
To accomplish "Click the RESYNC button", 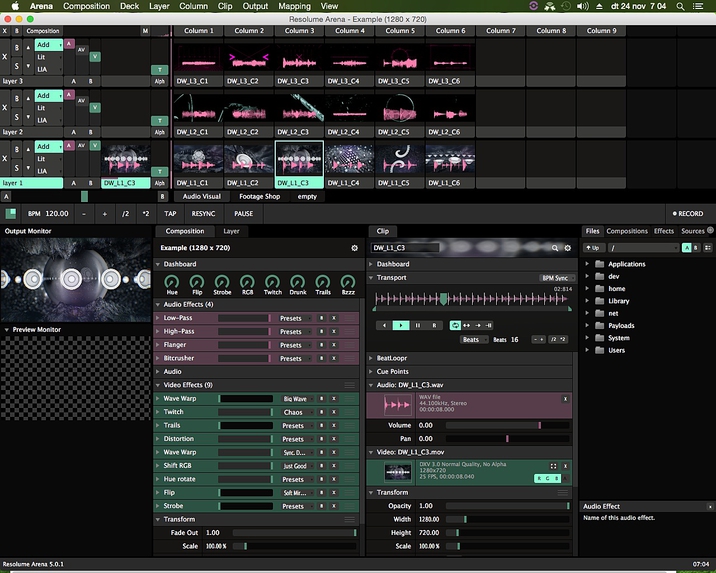I will [x=203, y=213].
